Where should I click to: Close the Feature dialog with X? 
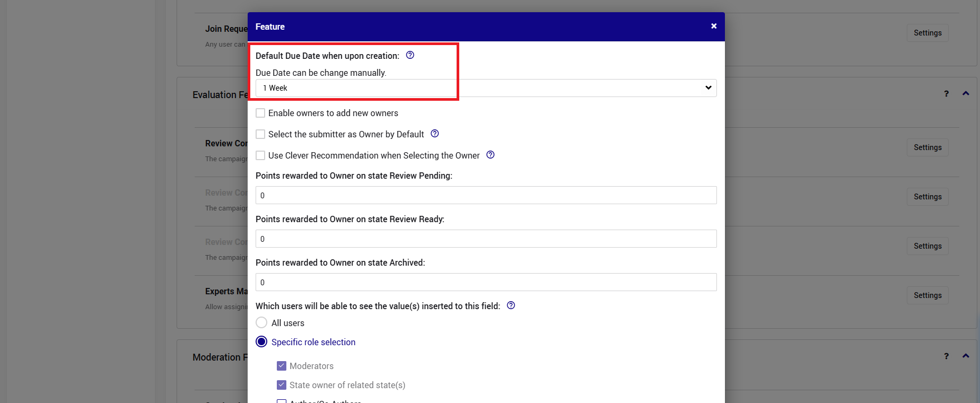click(x=714, y=26)
